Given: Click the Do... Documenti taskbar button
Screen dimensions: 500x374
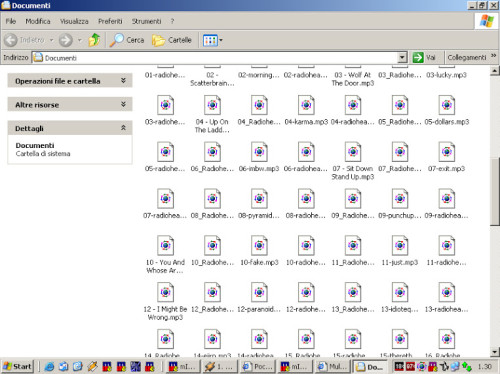Looking at the screenshot, I should click(371, 367).
